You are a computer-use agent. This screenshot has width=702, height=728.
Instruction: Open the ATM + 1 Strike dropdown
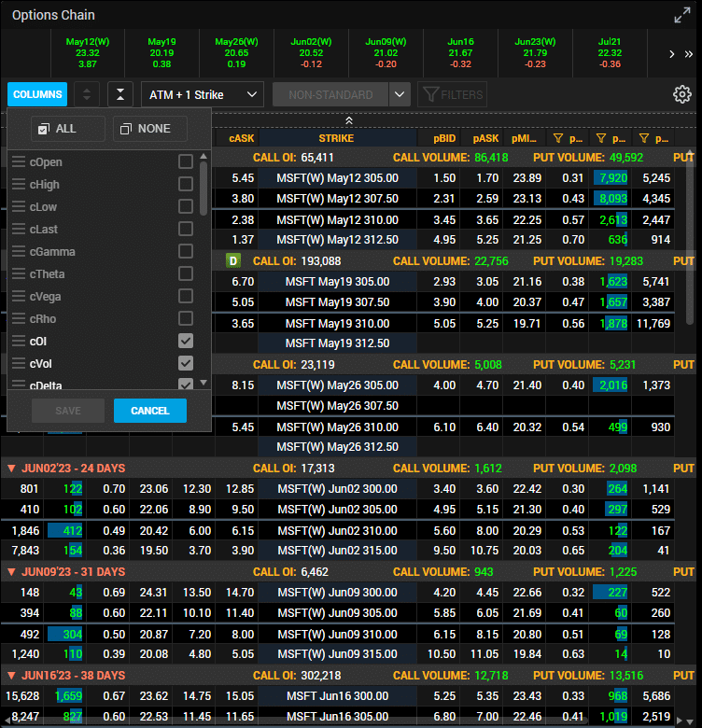[x=203, y=94]
